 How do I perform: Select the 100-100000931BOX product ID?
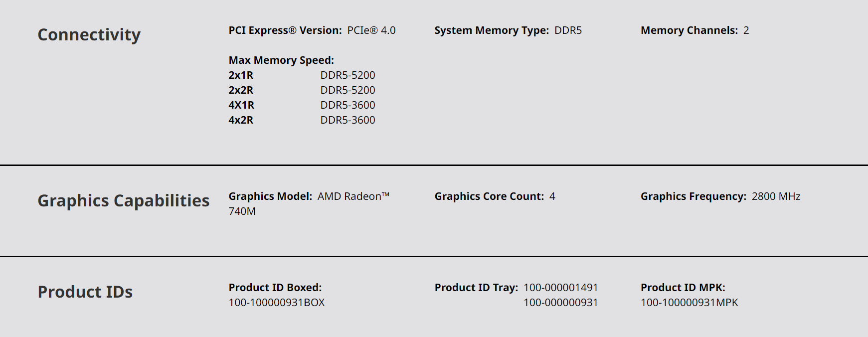point(276,303)
